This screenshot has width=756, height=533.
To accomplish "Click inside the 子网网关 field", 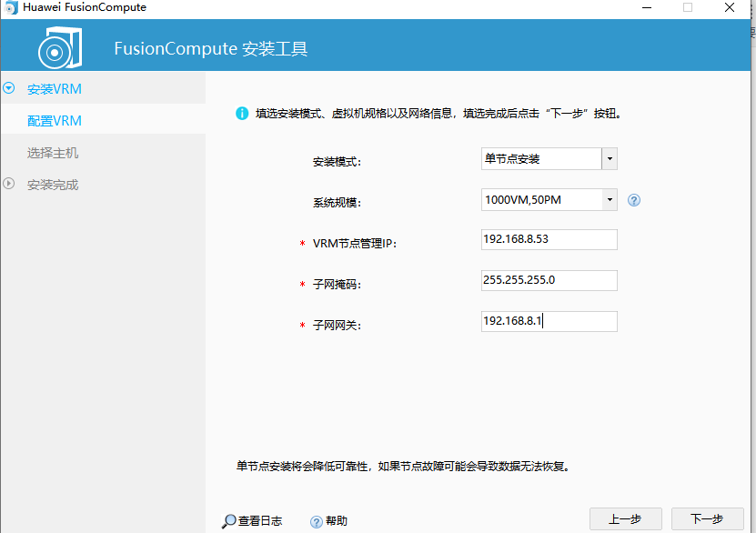I will pos(549,321).
